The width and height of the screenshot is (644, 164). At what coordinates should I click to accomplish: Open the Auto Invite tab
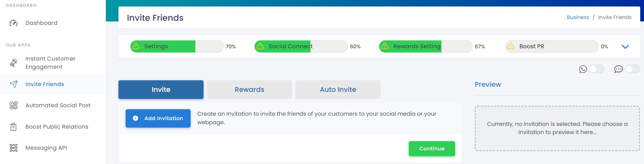pyautogui.click(x=338, y=89)
